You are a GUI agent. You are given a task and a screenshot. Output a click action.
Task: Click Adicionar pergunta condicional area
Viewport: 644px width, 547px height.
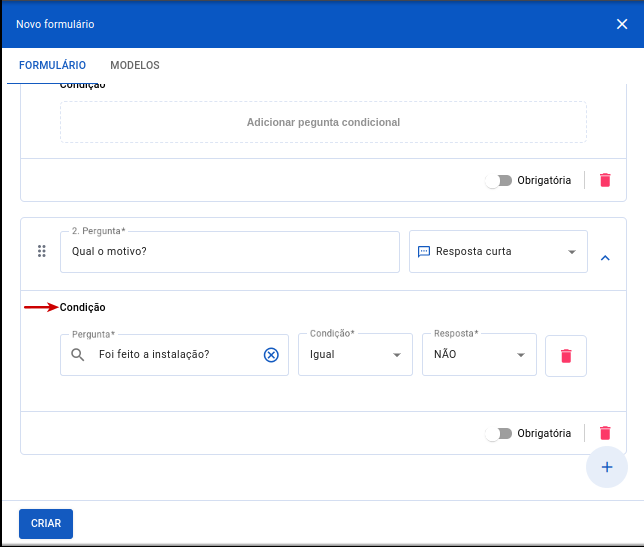pyautogui.click(x=323, y=122)
